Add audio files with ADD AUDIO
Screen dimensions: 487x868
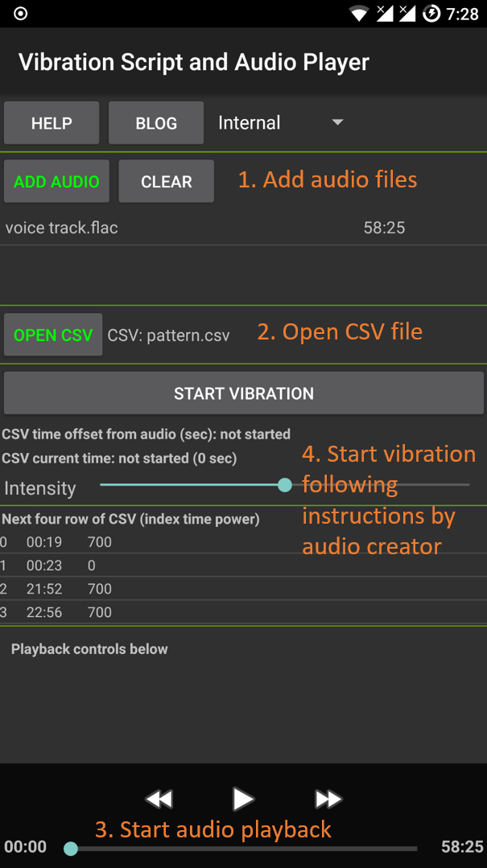coord(56,181)
